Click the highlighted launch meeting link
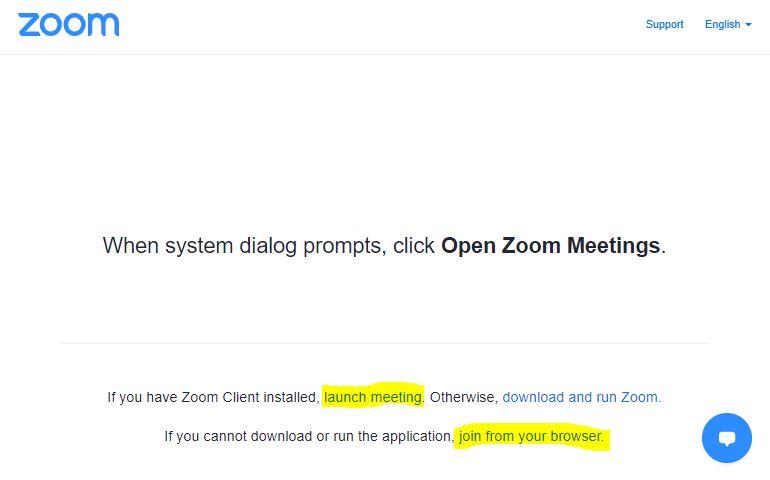The width and height of the screenshot is (770, 480). point(373,397)
